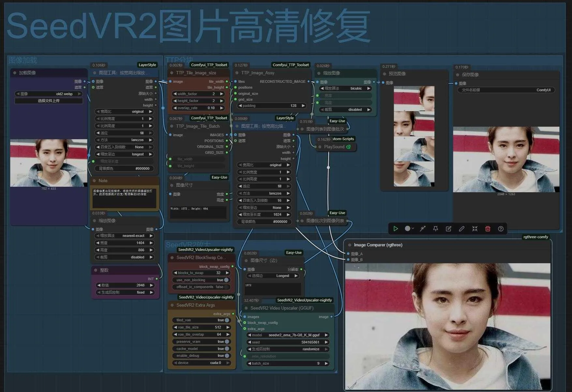
Task: Toggle use_non_blocking switch
Action: pos(226,280)
